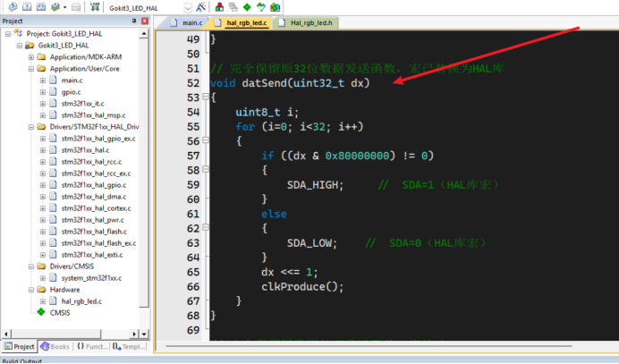The height and width of the screenshot is (364, 619).
Task: Close the Project panel with red X
Action: [142, 21]
